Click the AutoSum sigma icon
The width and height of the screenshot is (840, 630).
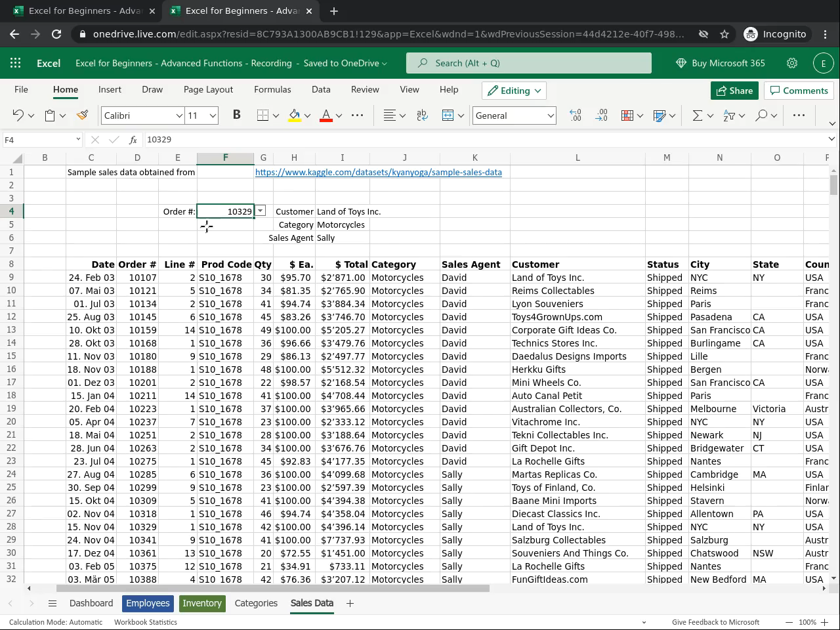[697, 115]
